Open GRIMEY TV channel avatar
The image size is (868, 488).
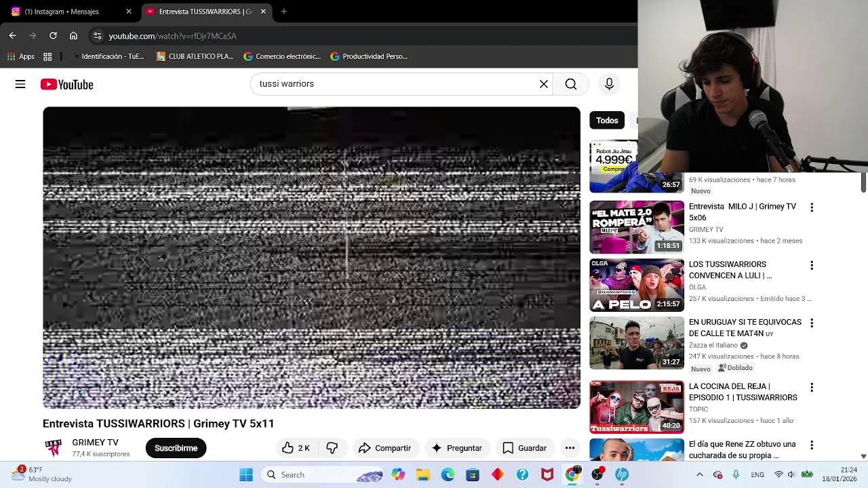(54, 448)
